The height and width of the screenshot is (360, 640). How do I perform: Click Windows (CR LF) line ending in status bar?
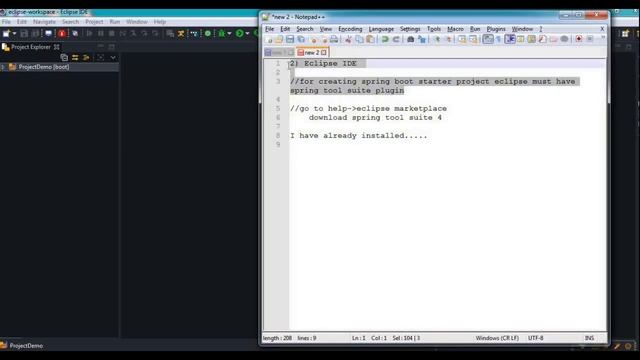497,338
